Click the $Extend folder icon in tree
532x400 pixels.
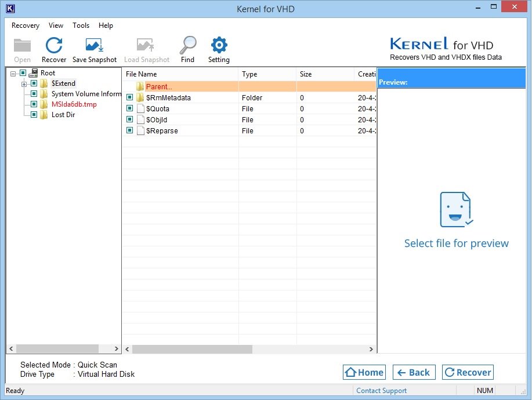tap(44, 83)
